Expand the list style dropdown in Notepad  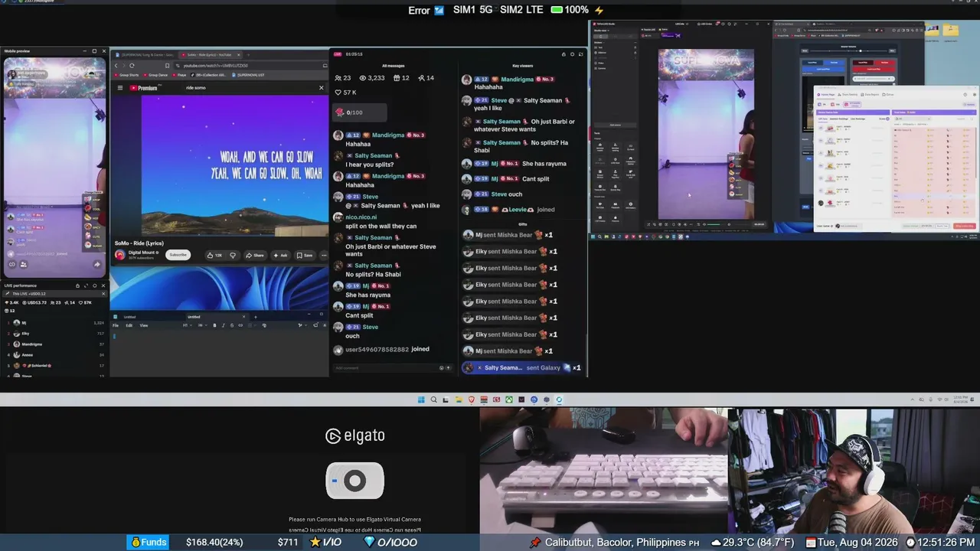tap(202, 325)
